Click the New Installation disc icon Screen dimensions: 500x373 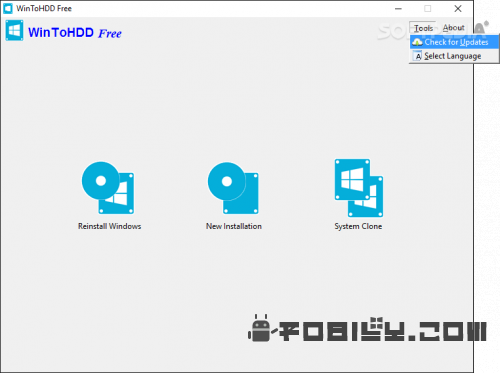coord(233,188)
